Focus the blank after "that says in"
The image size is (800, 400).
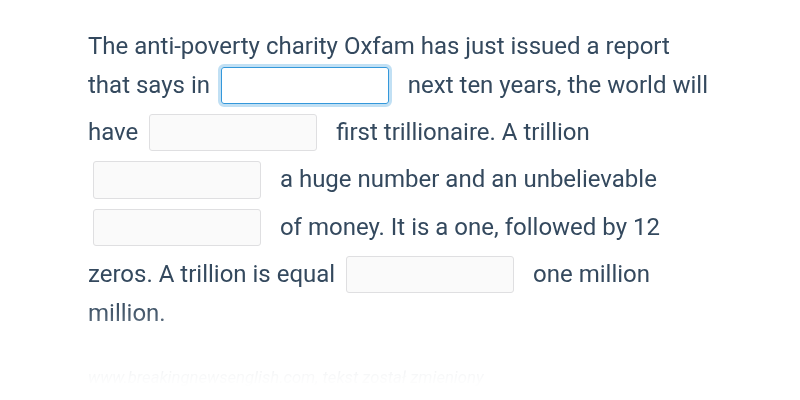305,86
